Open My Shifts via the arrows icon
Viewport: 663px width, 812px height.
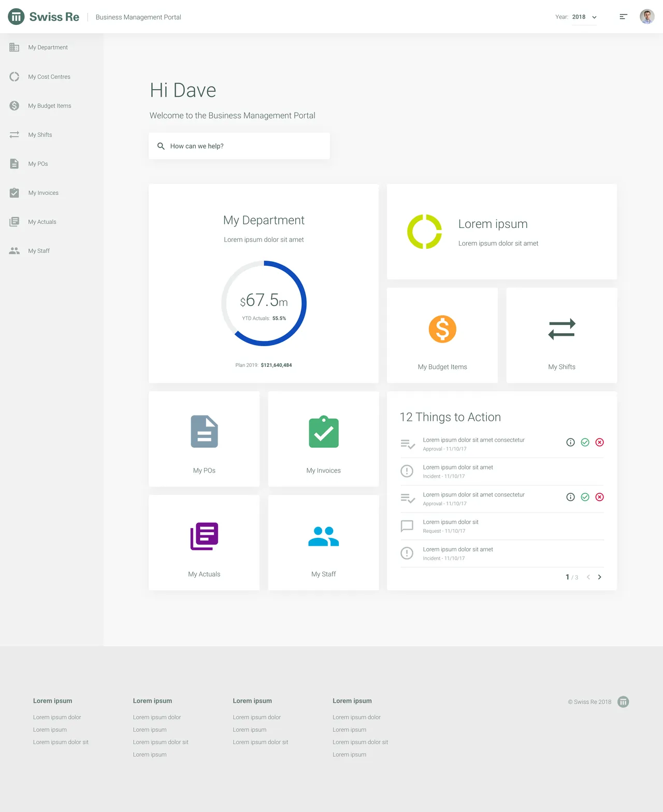pos(14,134)
